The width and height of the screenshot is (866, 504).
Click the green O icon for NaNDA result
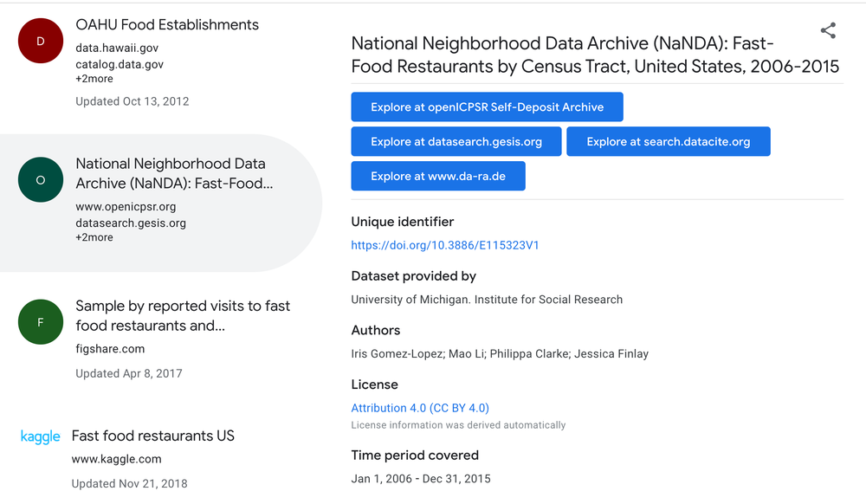tap(40, 179)
